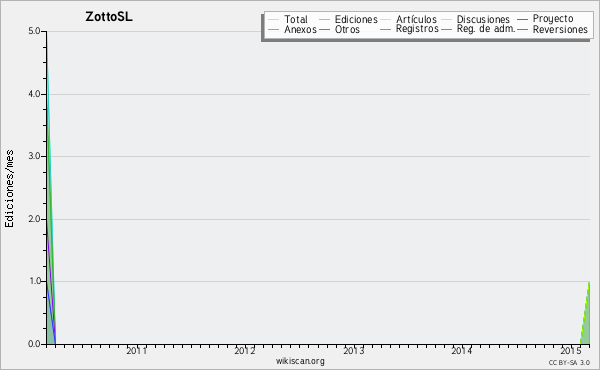The image size is (600, 370).
Task: Select the Reg. de adm. legend entry
Action: tap(486, 29)
